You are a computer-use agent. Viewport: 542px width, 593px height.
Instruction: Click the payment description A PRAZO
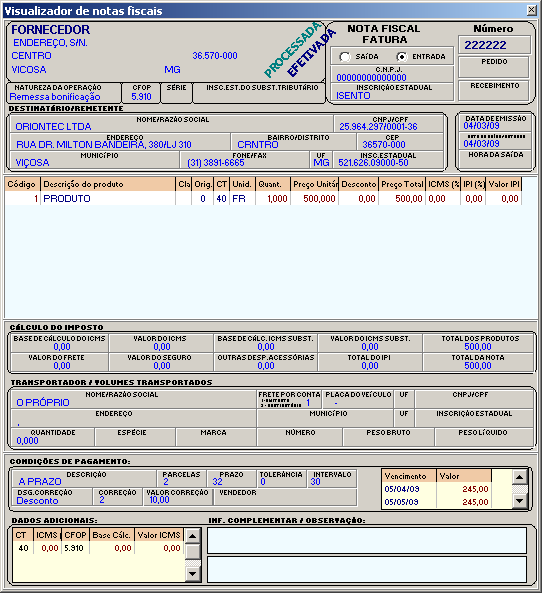click(x=40, y=481)
